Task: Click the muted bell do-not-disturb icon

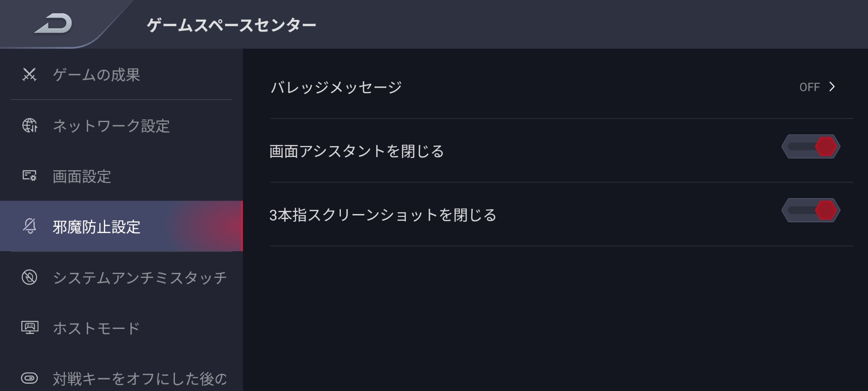Action: (x=29, y=226)
